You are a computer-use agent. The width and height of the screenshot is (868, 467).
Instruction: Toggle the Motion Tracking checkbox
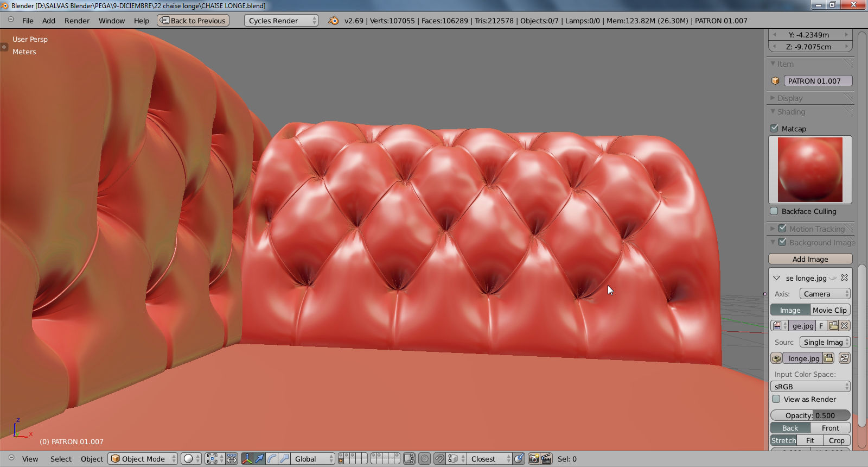782,229
